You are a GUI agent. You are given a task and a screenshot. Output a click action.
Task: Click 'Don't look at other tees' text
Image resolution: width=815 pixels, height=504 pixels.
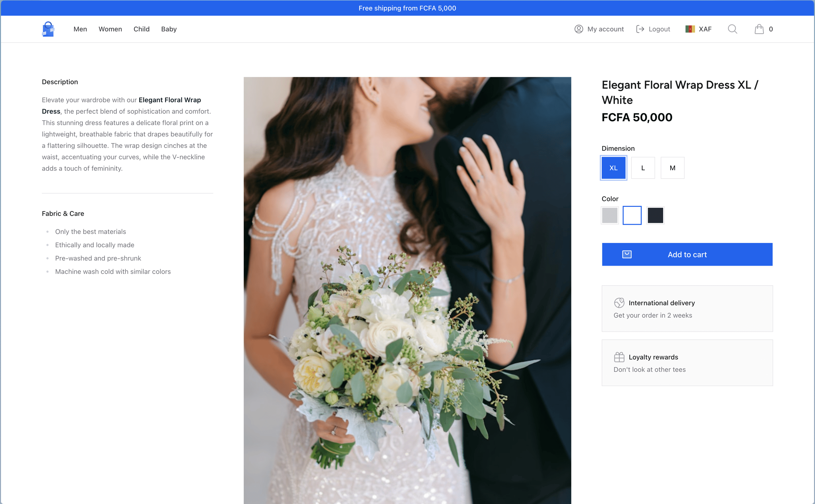click(x=650, y=369)
